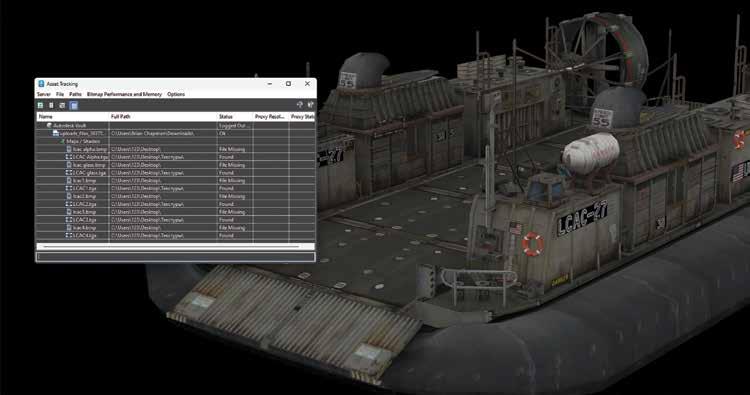This screenshot has height=395, width=750.
Task: Click the Help question mark icon
Action: tap(300, 105)
